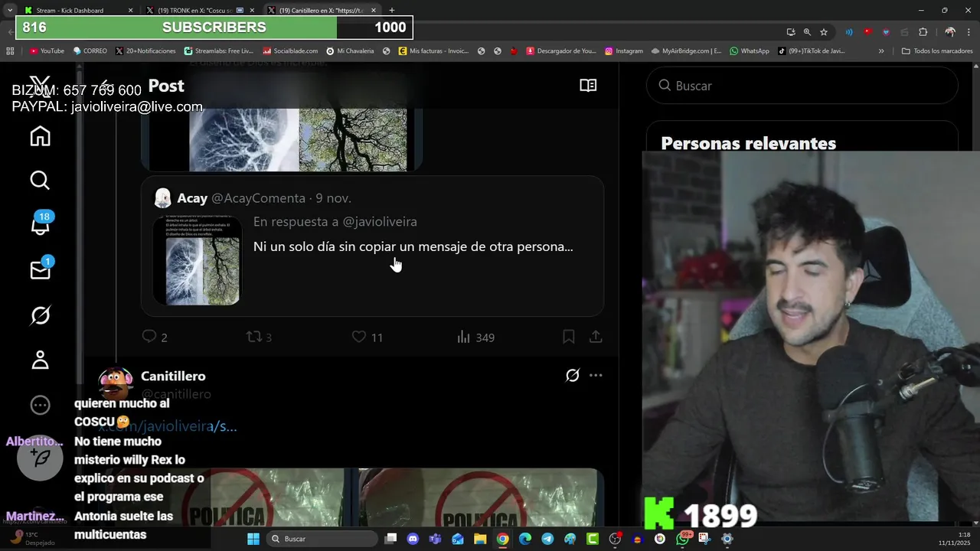Viewport: 980px width, 551px height.
Task: Open the reader view book icon
Action: point(588,86)
